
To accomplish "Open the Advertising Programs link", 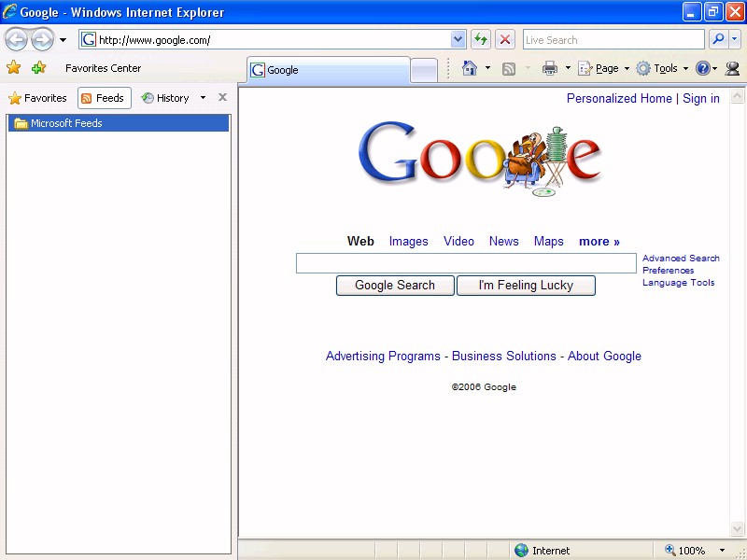I will 383,357.
